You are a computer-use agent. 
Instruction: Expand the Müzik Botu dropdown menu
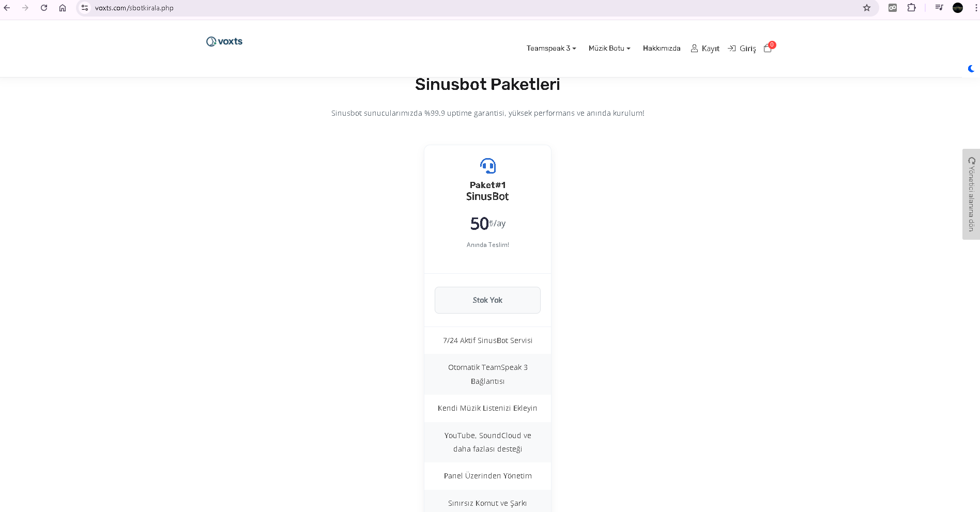click(x=609, y=48)
